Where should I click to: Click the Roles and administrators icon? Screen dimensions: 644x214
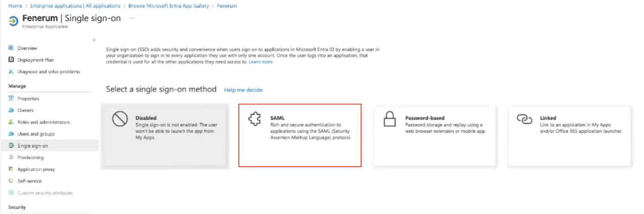click(x=11, y=122)
